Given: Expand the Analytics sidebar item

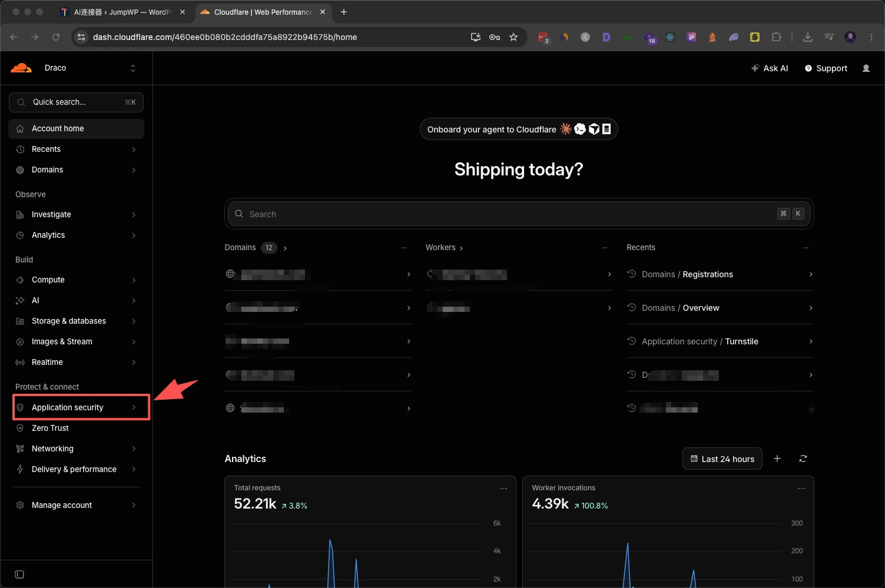Looking at the screenshot, I should [76, 235].
